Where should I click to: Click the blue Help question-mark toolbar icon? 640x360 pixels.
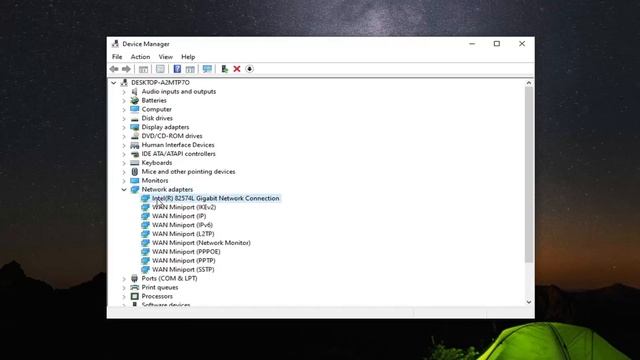coord(177,69)
